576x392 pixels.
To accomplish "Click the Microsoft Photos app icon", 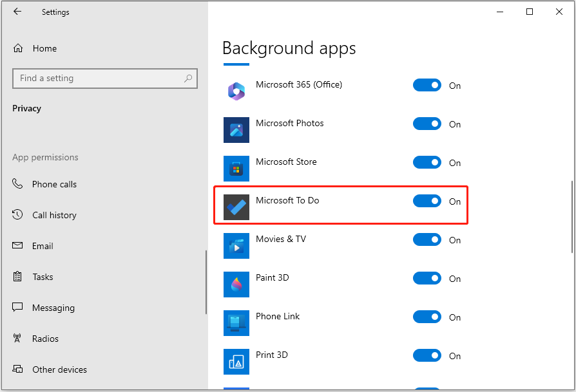I will click(x=236, y=130).
